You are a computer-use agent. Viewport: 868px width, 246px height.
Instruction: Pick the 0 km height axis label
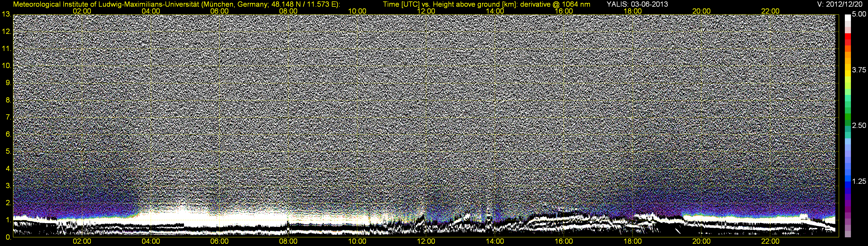pos(8,237)
